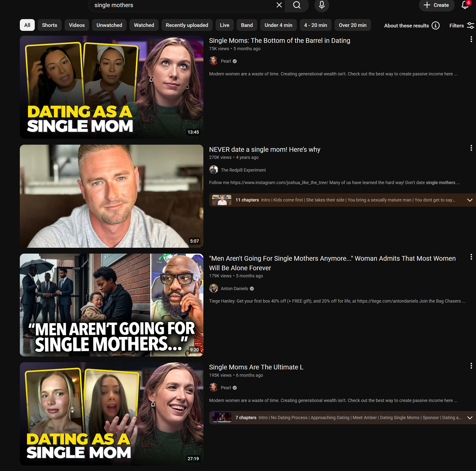
Task: Switch to the Videos tab chip
Action: coord(77,25)
